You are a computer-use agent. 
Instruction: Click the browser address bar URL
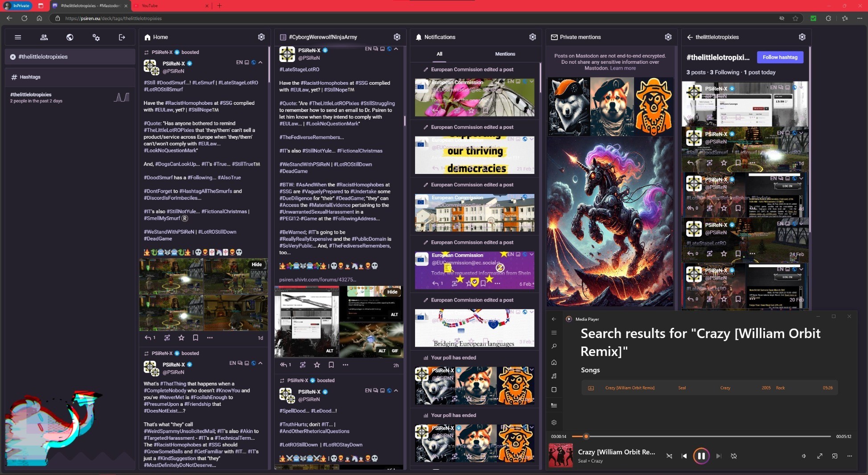[x=113, y=18]
